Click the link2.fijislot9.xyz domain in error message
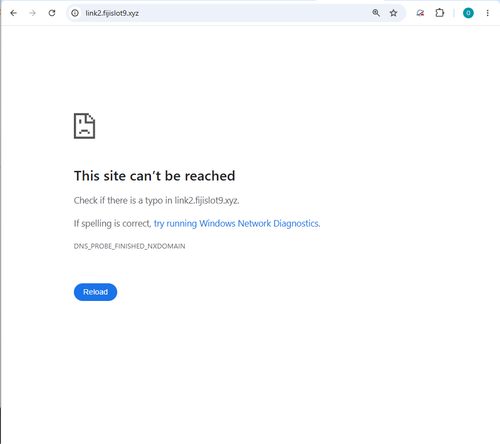Image resolution: width=500 pixels, height=444 pixels. (x=207, y=200)
